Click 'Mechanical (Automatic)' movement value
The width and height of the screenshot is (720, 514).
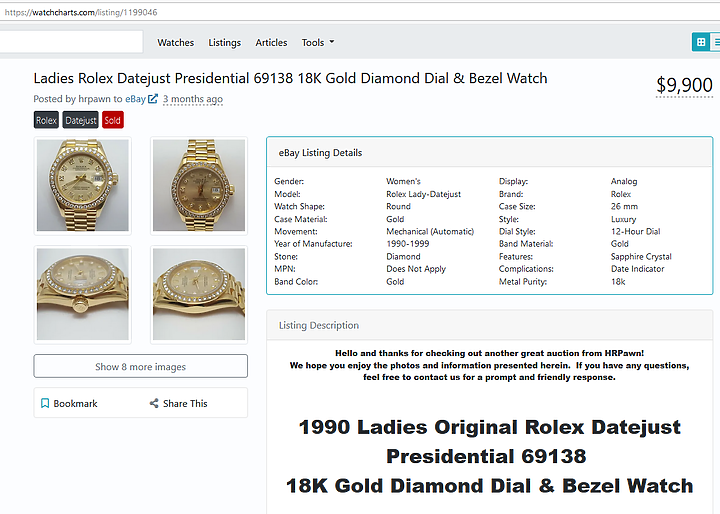[x=430, y=232]
